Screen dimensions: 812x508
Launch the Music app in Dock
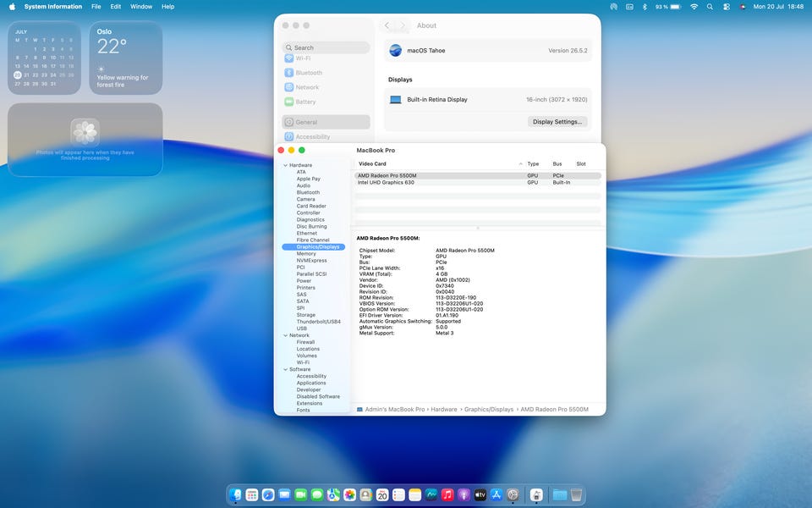447,495
